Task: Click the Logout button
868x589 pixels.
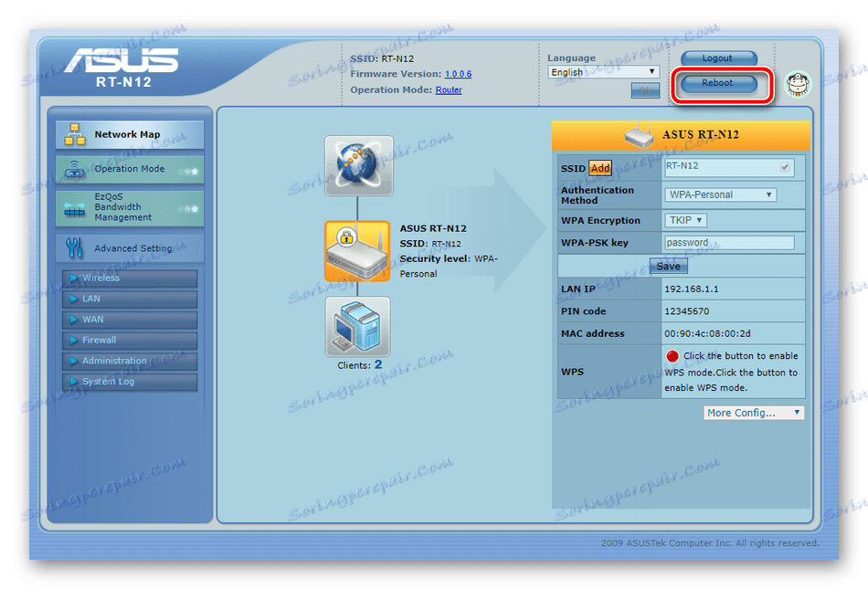Action: point(718,58)
